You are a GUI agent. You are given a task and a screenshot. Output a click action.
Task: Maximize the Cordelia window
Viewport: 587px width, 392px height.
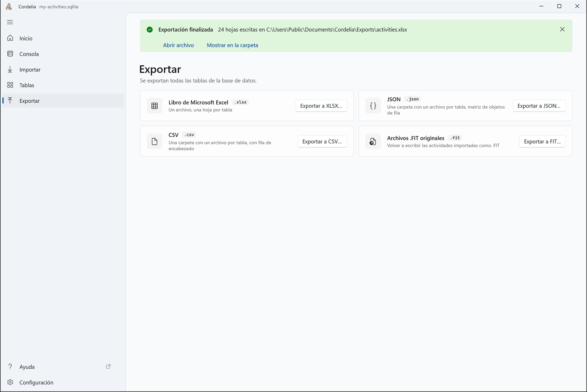coord(559,6)
